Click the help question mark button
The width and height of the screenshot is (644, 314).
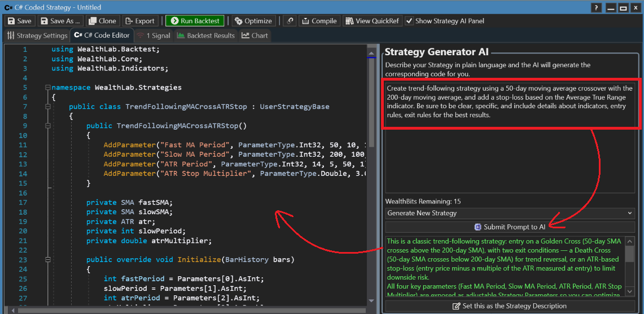click(x=595, y=8)
